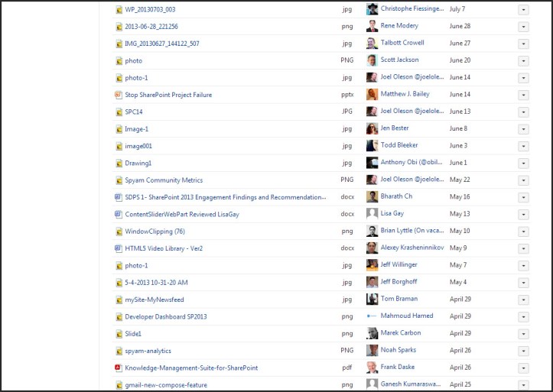
Task: Open dropdown for mySite-MyNewsfeed row
Action: point(523,300)
